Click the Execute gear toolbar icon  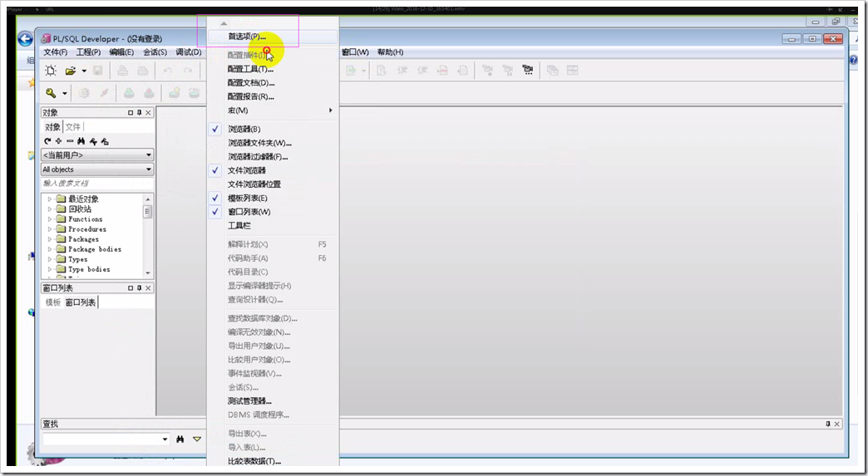(x=84, y=93)
